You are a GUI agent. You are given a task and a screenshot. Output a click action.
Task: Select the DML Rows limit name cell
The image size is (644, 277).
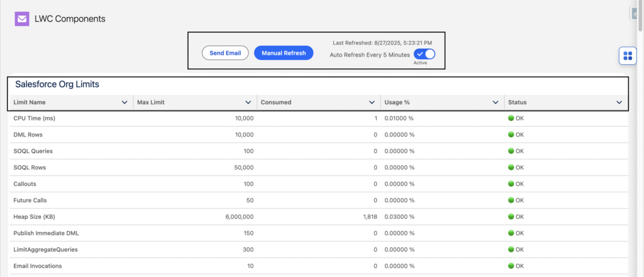coord(28,135)
